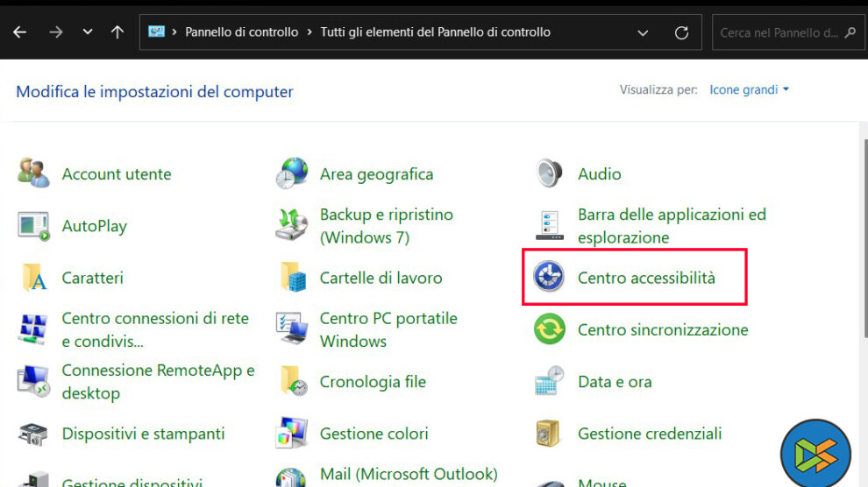Open Icone grandi view dropdown
Screen dimensions: 868x487
pos(749,89)
